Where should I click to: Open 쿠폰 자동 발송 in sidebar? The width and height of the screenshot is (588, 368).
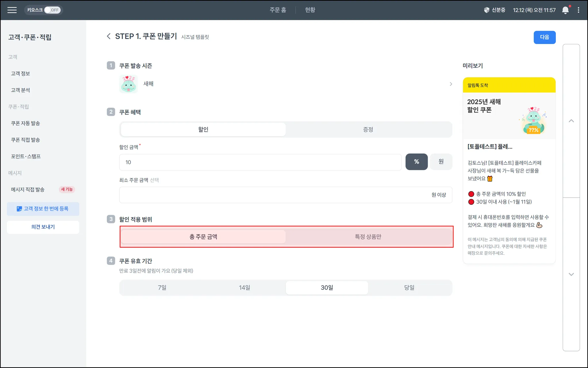(x=25, y=123)
